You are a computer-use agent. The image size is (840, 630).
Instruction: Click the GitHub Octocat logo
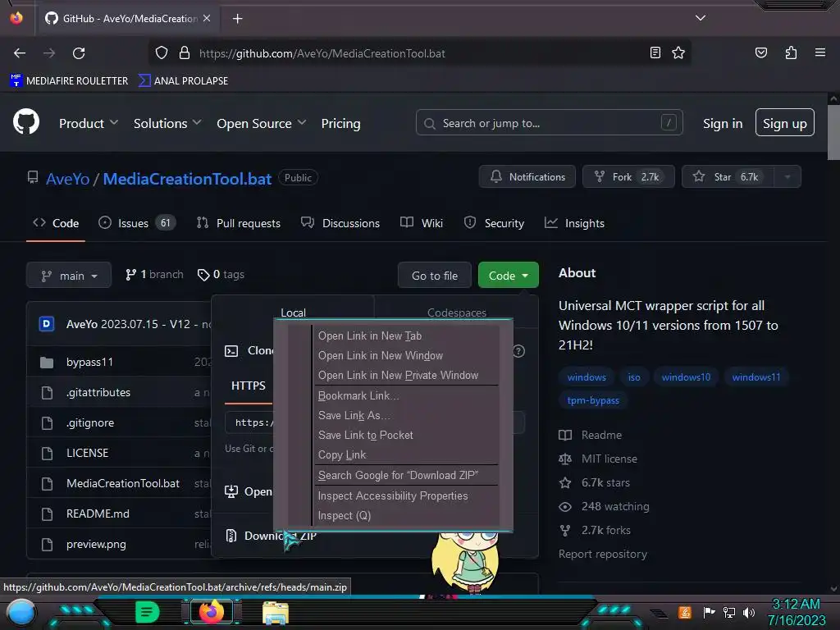[26, 121]
